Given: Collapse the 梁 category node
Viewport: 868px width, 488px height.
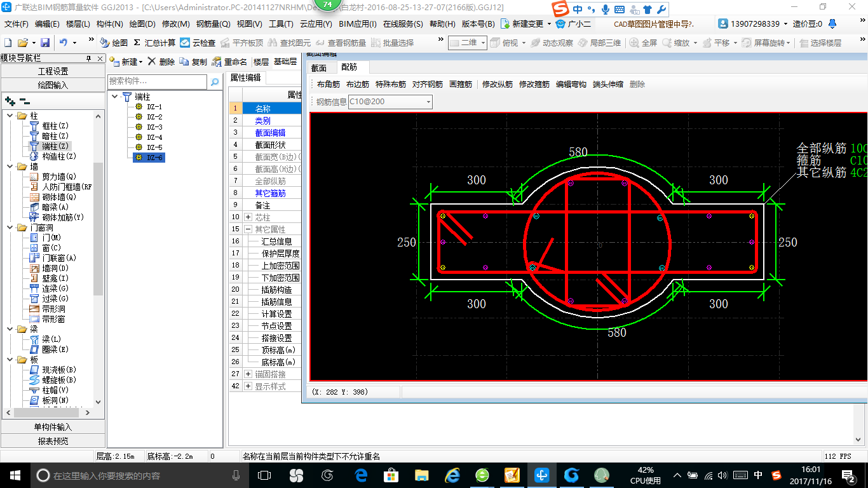Looking at the screenshot, I should click(10, 329).
